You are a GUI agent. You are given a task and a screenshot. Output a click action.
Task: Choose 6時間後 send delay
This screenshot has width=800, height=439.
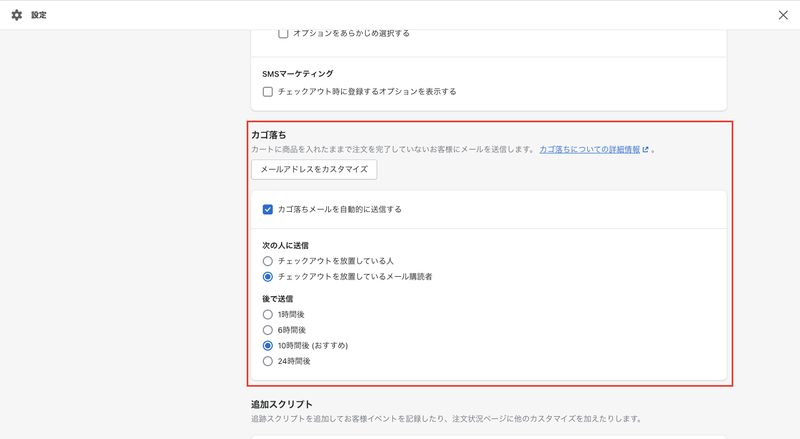[x=267, y=330]
